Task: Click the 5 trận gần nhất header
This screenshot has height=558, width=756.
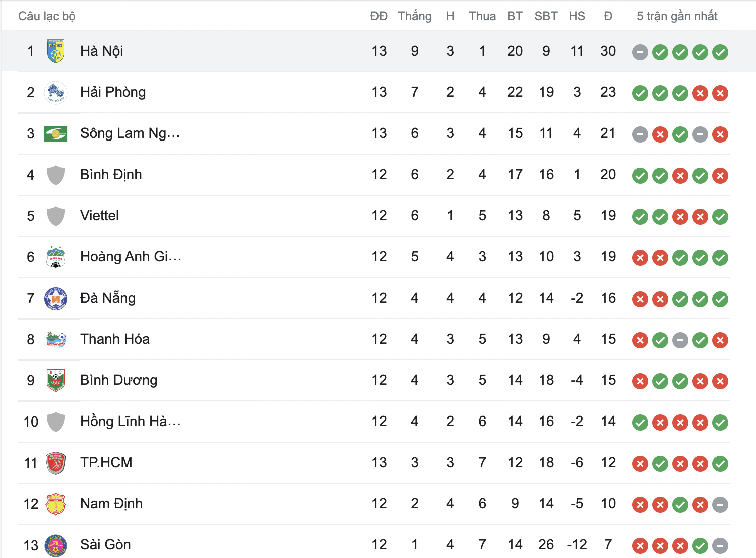Action: tap(677, 16)
